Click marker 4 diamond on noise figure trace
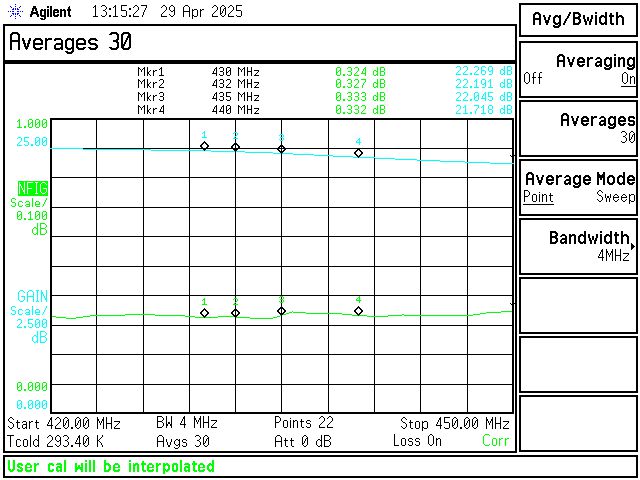 point(358,311)
